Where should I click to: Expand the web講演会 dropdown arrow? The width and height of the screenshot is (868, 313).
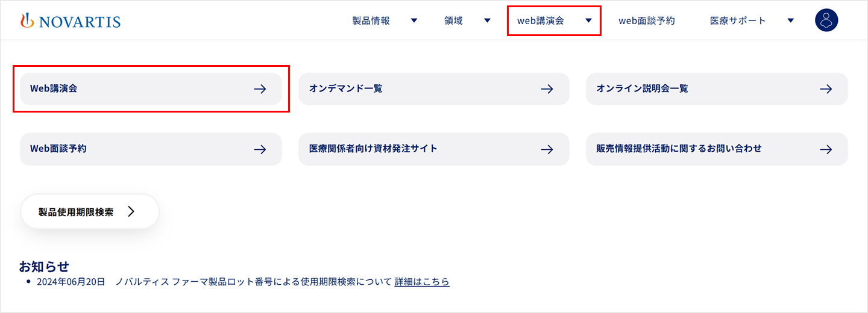[x=588, y=20]
